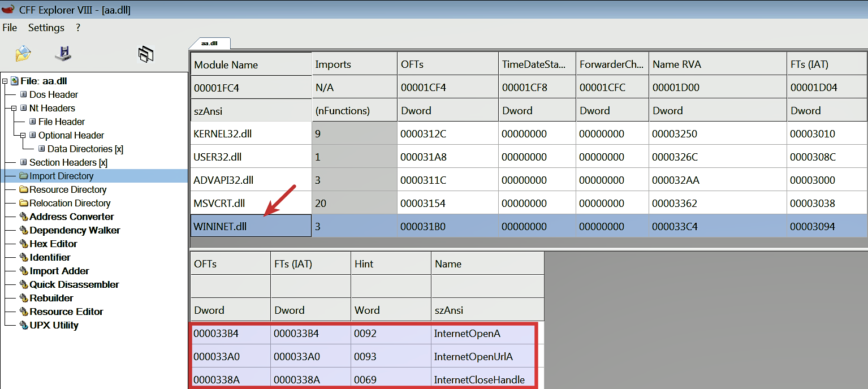Select the MSVCRT.dll module row

click(219, 203)
